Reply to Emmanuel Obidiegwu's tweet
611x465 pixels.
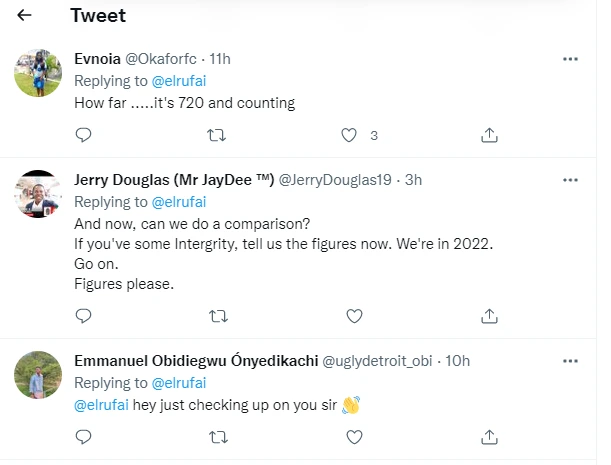point(84,437)
